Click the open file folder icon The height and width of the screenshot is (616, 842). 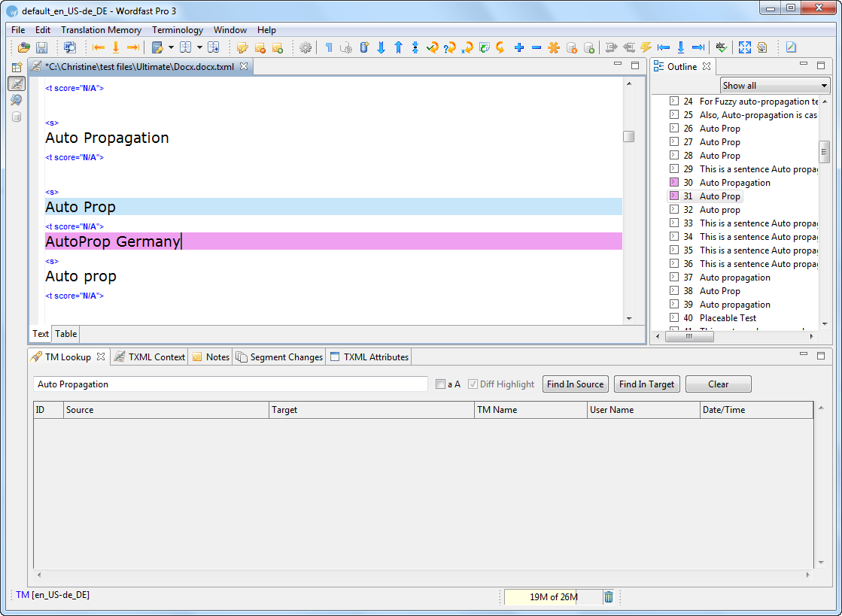pos(24,47)
